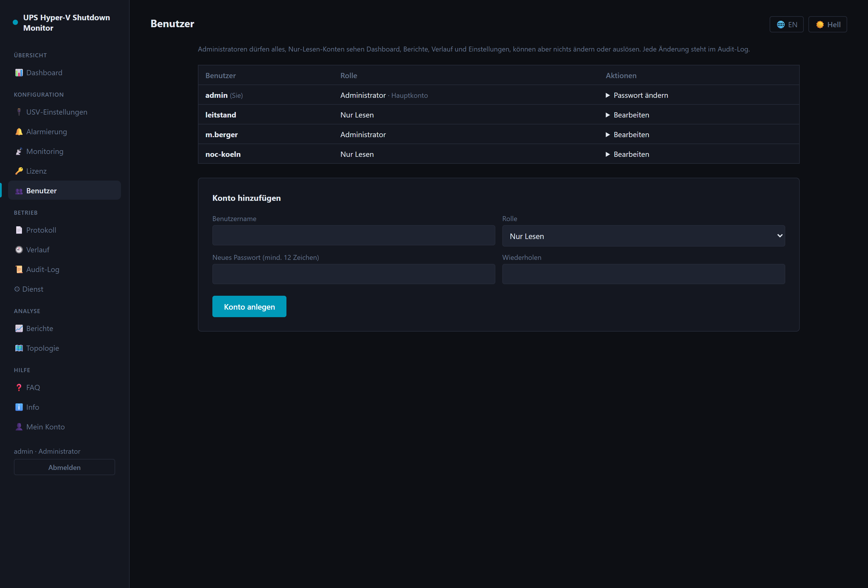Image resolution: width=868 pixels, height=588 pixels.
Task: Navigate to the Monitoring section
Action: tap(64, 151)
